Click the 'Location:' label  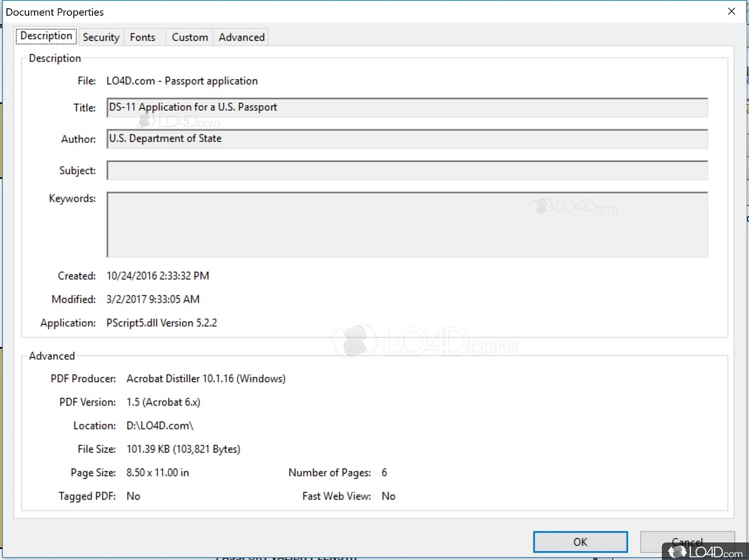tap(94, 425)
